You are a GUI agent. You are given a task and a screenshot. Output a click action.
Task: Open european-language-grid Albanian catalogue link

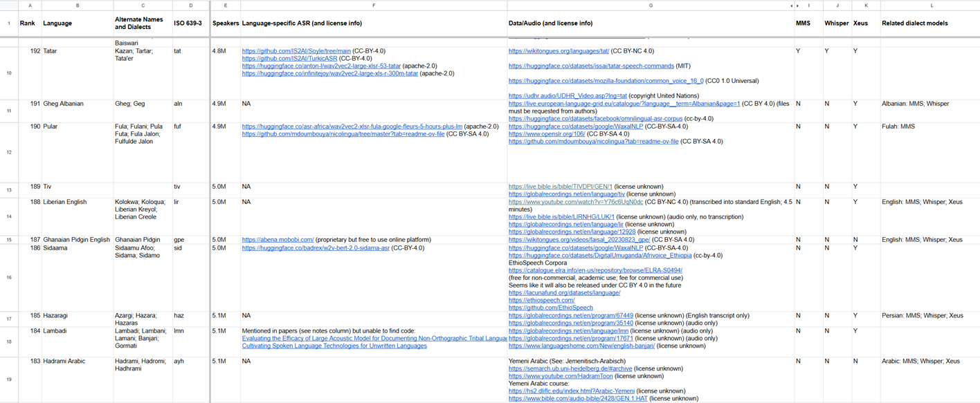click(624, 104)
